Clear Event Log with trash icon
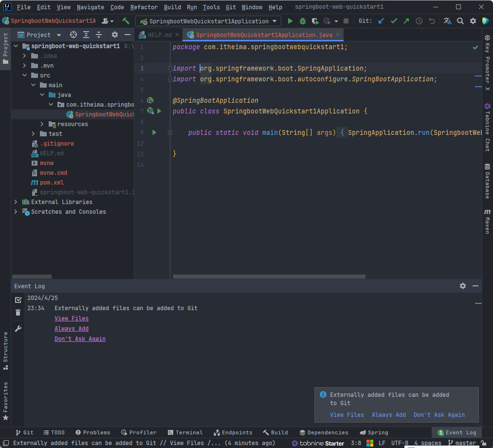 [18, 313]
